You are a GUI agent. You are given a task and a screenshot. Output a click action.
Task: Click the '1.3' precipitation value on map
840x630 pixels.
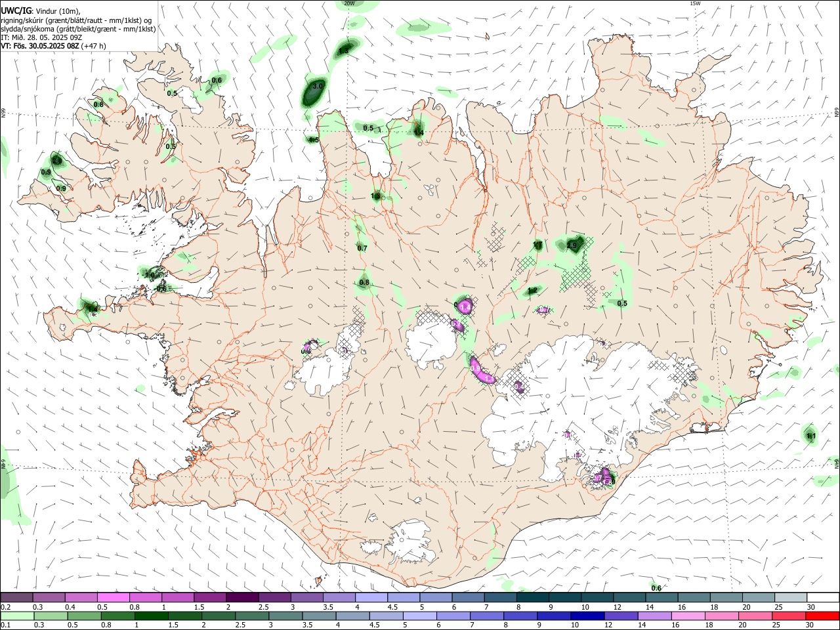343,51
